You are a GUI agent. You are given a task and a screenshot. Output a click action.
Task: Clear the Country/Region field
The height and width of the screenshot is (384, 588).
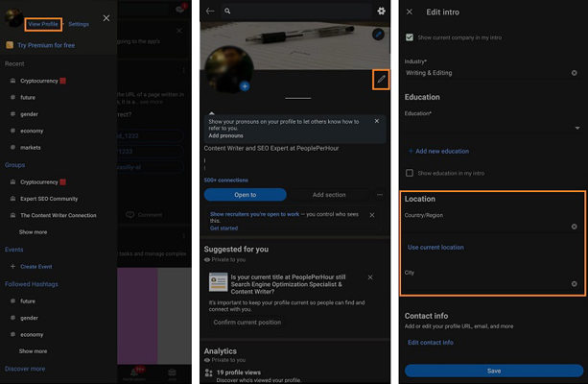pyautogui.click(x=575, y=227)
